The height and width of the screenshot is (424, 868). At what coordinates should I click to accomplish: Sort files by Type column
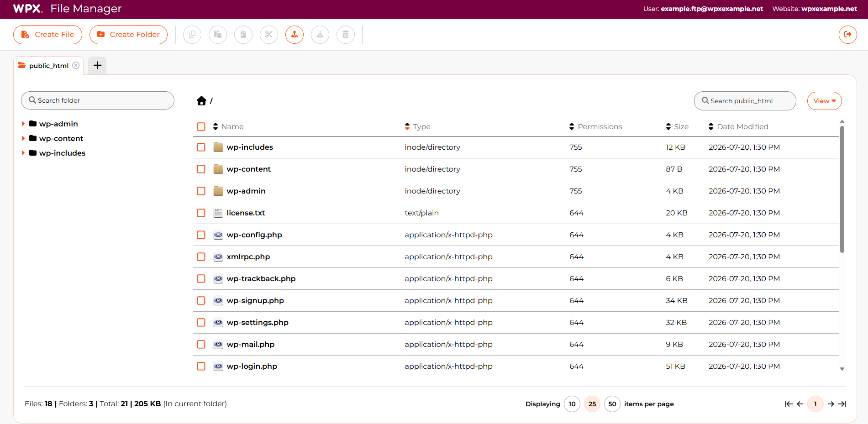tap(418, 126)
